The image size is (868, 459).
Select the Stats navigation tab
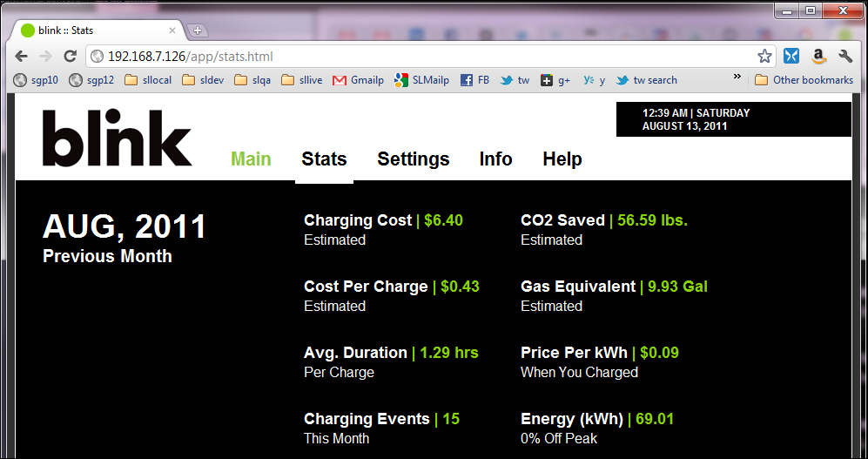click(x=325, y=159)
